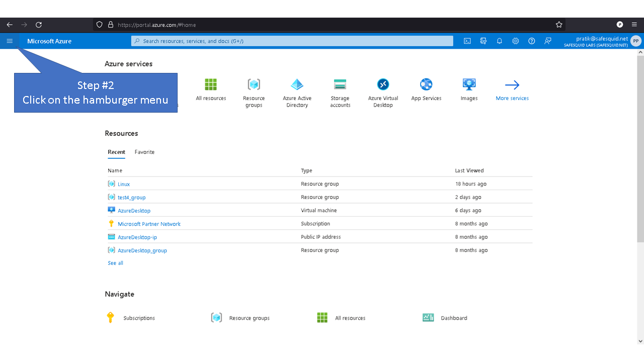Open the Directories and subscriptions filter icon
This screenshot has height=362, width=644.
483,41
